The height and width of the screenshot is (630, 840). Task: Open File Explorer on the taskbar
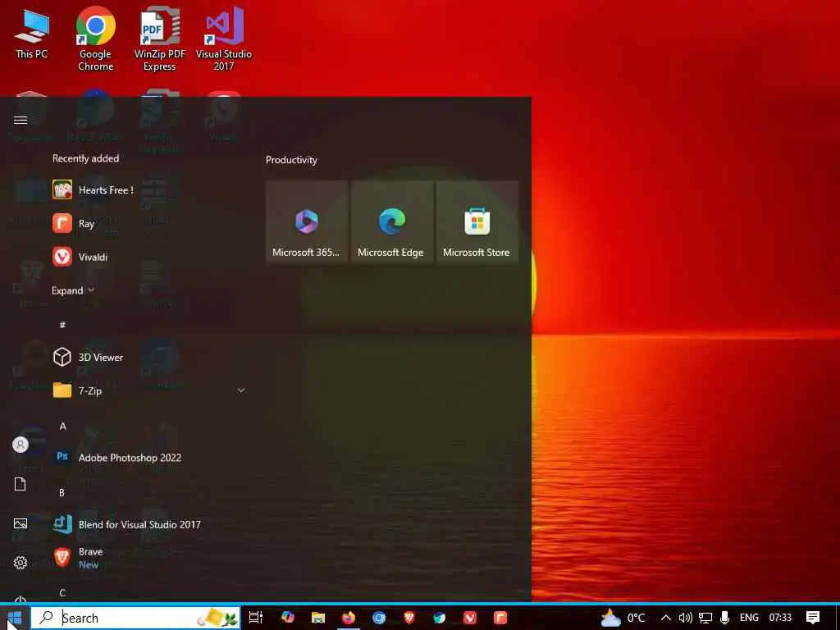(318, 618)
